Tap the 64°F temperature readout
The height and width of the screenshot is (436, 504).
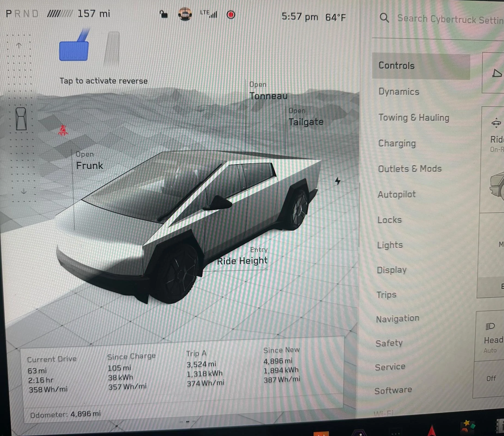[335, 18]
